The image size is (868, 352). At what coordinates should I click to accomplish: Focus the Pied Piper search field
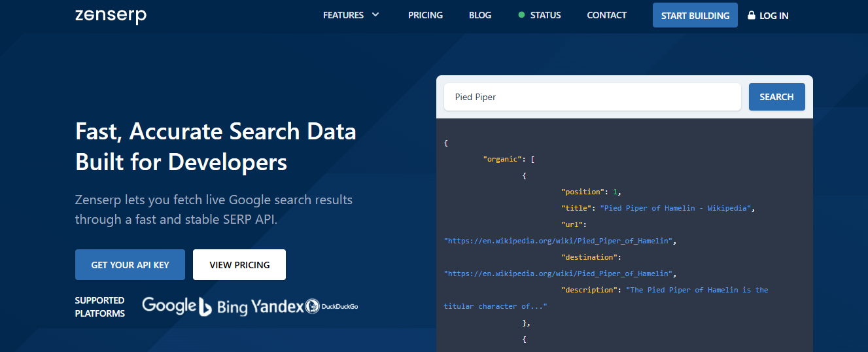coord(592,97)
